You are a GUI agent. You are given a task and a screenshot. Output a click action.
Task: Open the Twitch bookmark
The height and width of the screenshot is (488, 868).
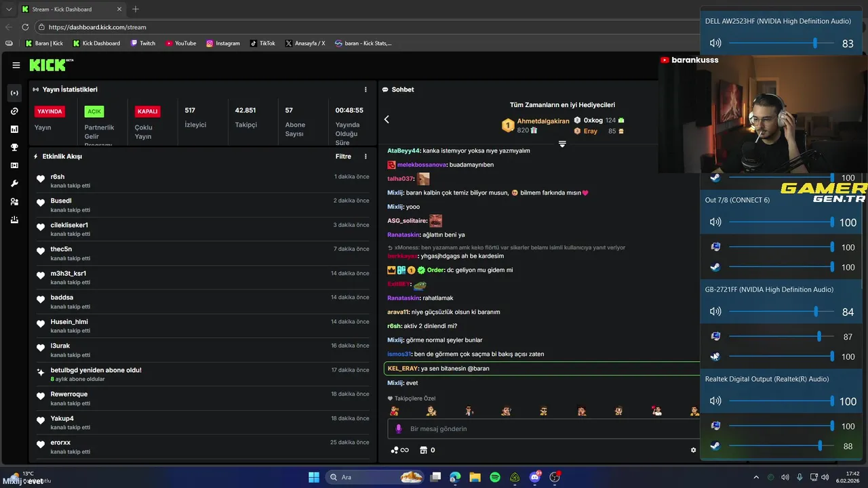[142, 43]
